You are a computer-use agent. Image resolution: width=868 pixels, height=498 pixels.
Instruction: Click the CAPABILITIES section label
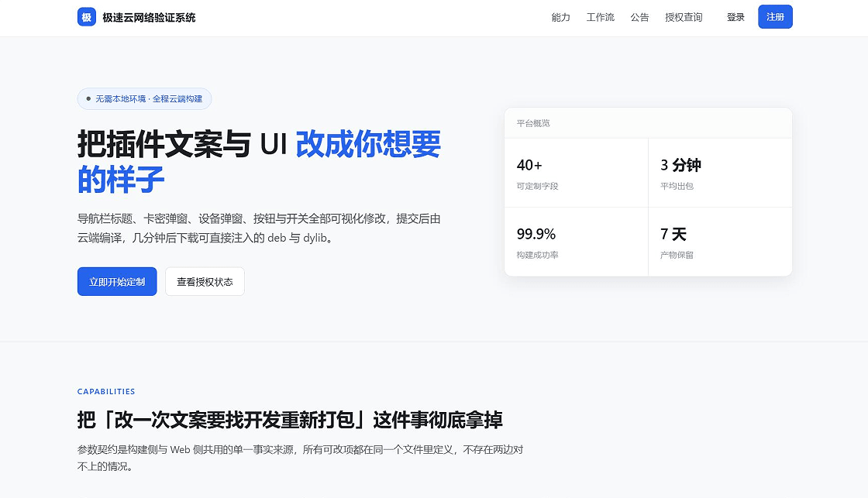[x=106, y=391]
